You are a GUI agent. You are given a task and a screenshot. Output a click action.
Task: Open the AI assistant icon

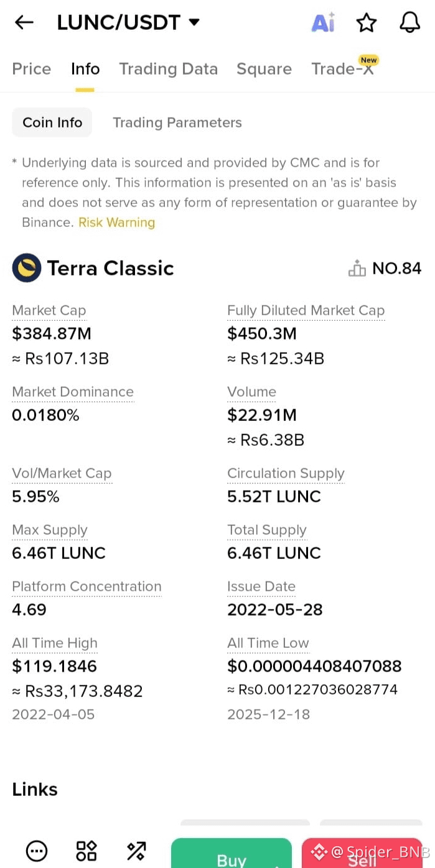[324, 22]
